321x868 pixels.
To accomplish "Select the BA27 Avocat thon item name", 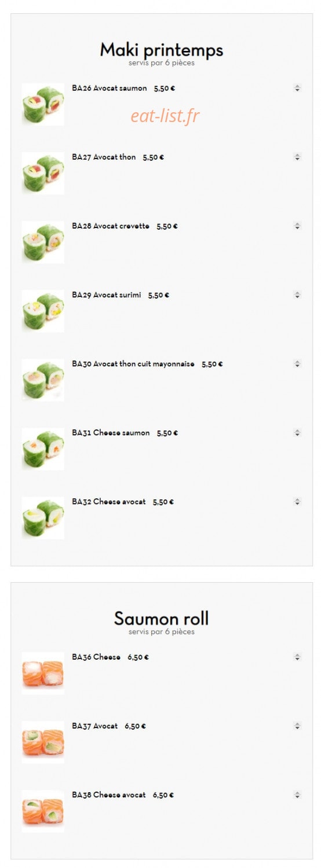I will (x=104, y=157).
